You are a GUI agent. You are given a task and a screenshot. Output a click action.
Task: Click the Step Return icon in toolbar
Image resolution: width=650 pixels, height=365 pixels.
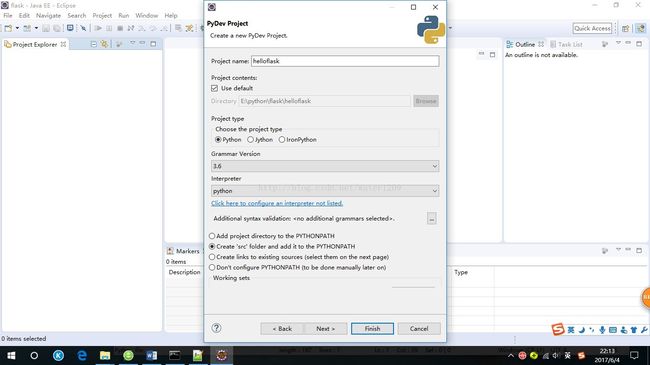[x=164, y=28]
